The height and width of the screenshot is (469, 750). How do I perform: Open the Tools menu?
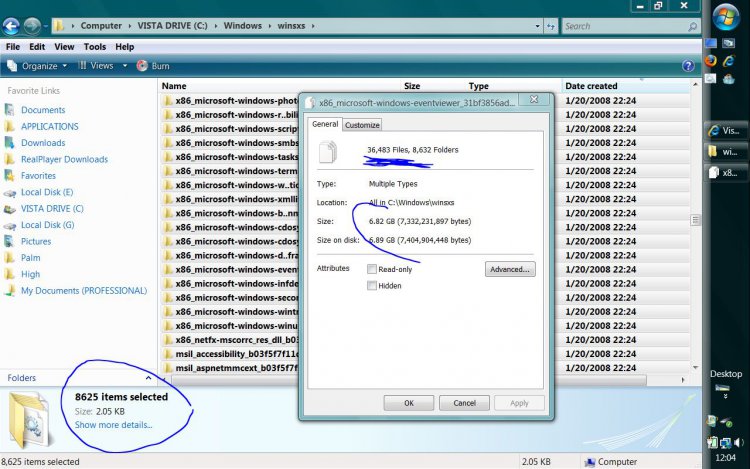pos(95,47)
